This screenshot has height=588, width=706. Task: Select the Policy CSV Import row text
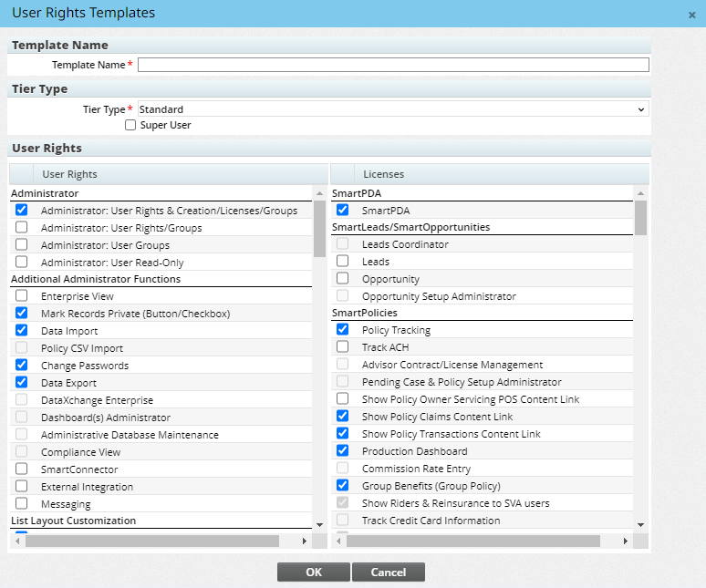click(x=82, y=348)
